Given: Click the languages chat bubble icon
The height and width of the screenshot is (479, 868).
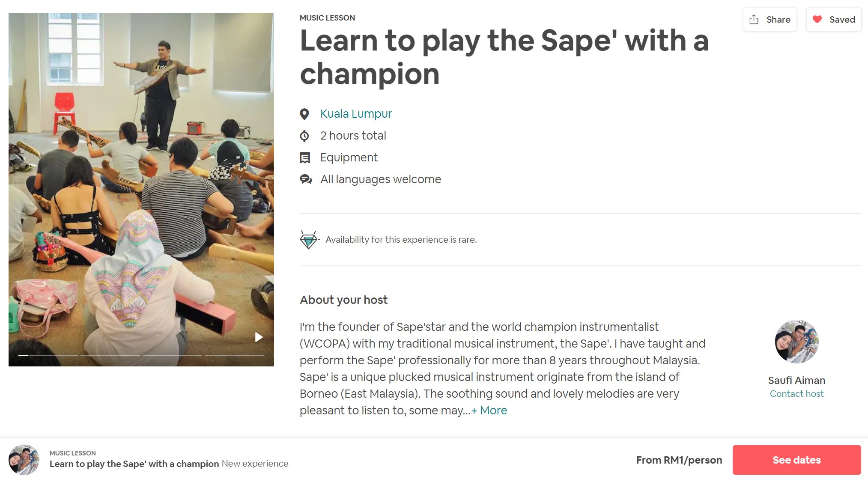Looking at the screenshot, I should coord(306,179).
